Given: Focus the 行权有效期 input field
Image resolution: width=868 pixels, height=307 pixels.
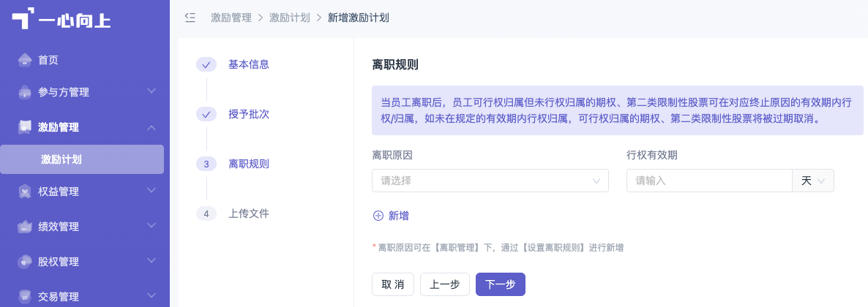Looking at the screenshot, I should pyautogui.click(x=710, y=181).
